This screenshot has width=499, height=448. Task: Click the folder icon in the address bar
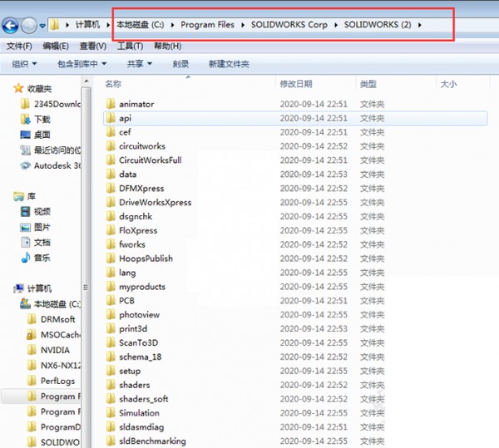(55, 25)
